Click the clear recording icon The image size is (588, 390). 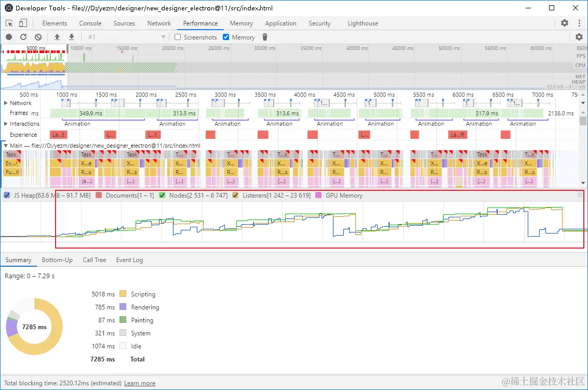point(38,37)
